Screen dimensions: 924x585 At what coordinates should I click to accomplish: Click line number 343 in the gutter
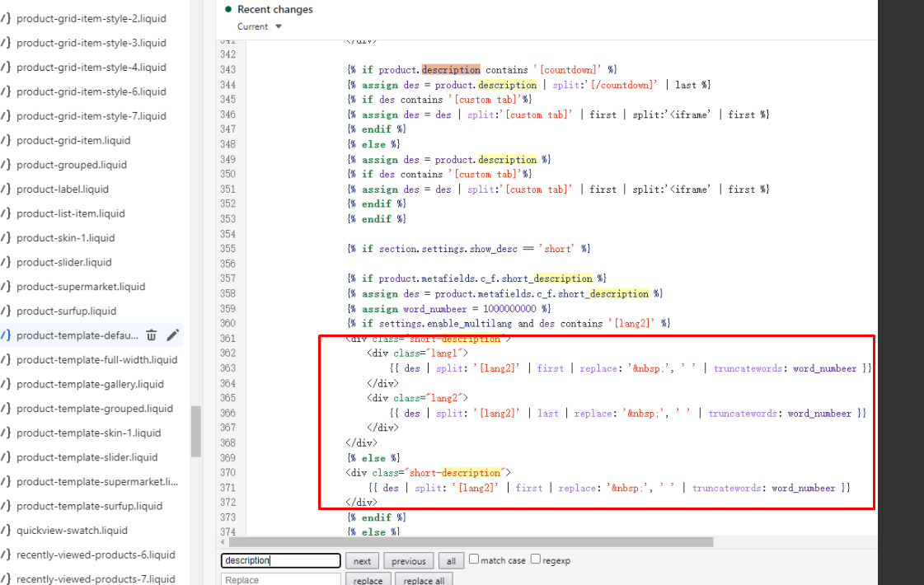coord(228,69)
